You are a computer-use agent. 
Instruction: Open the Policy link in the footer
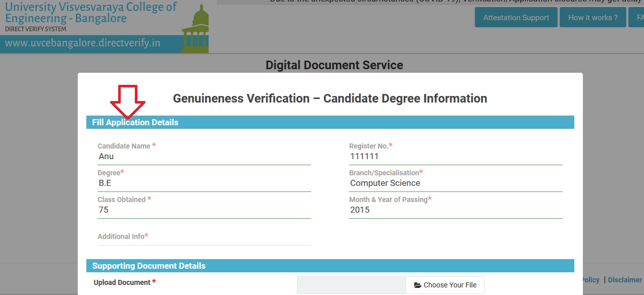click(x=590, y=280)
